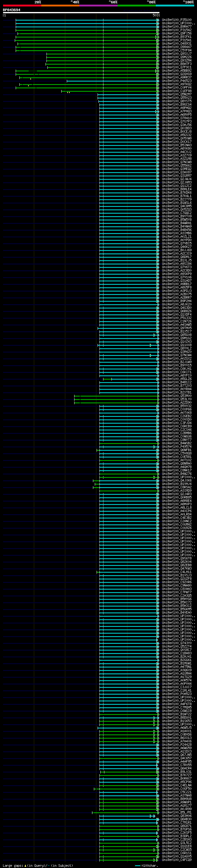The width and height of the screenshot is (197, 868).
Task: Select hit UniRef100_B9RA77
Action: [x=177, y=26]
